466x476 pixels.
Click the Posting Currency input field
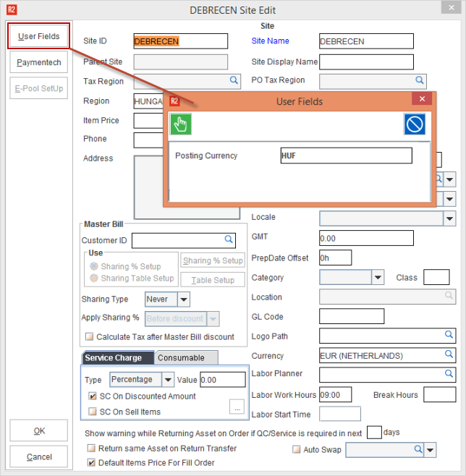coord(346,156)
